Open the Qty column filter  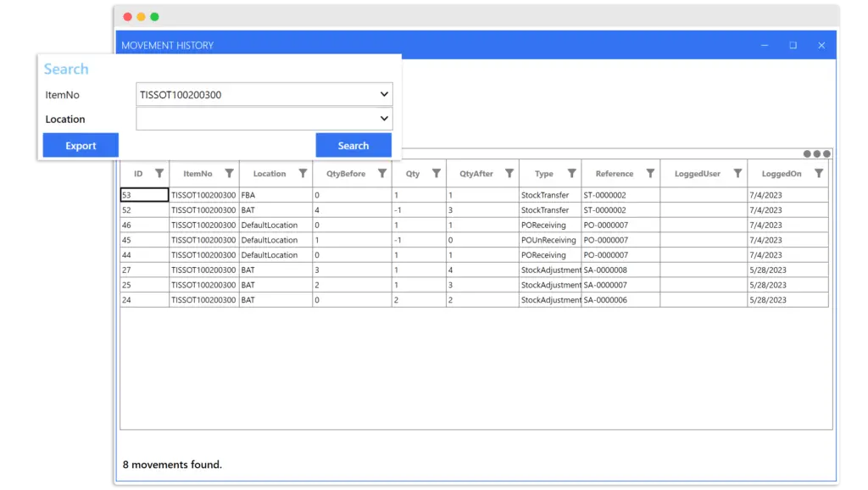click(x=437, y=173)
